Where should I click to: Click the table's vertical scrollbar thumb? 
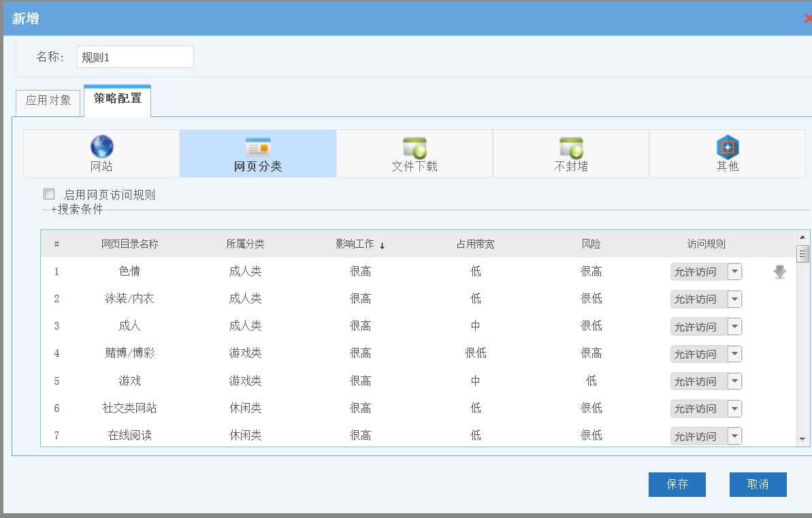coord(803,255)
